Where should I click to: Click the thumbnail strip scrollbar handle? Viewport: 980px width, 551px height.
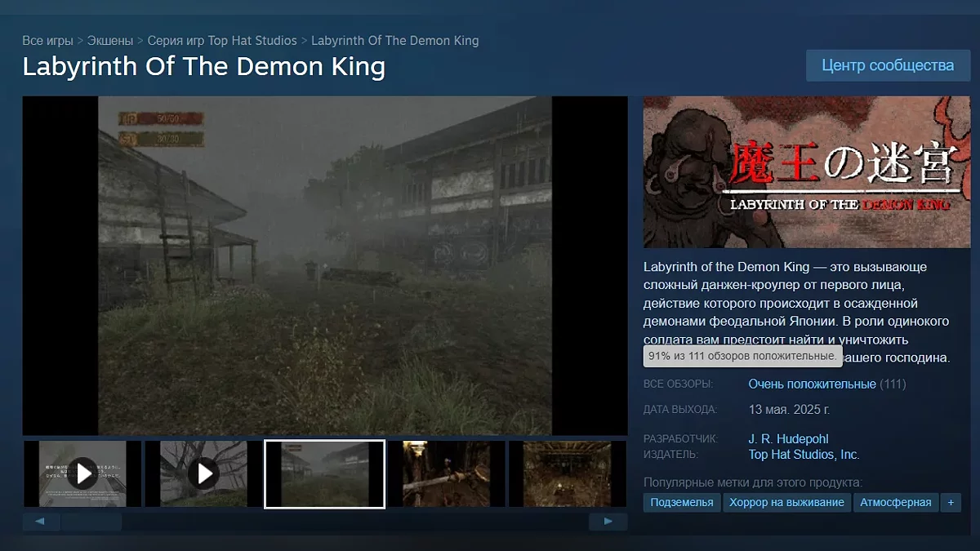pos(91,522)
